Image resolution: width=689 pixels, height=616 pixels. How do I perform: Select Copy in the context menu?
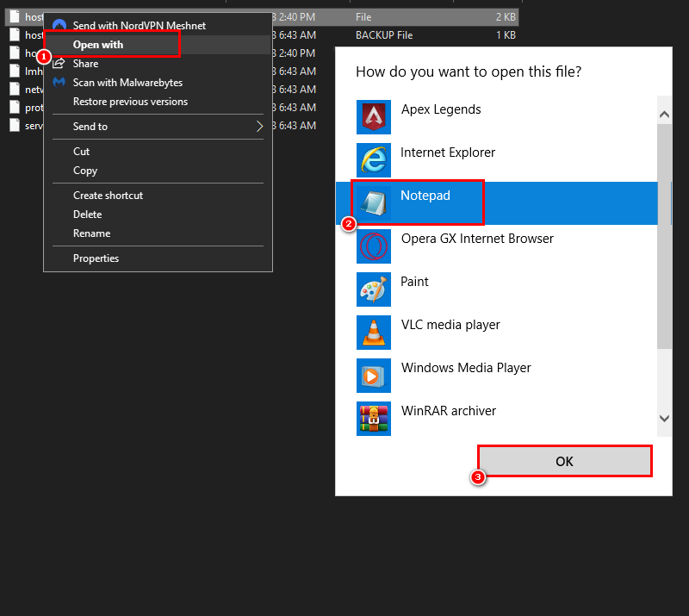(158, 171)
